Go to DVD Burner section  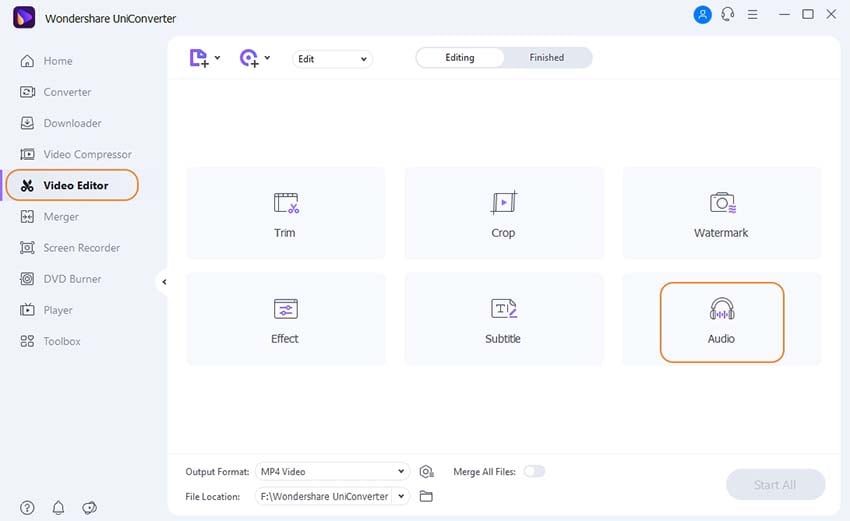60,279
